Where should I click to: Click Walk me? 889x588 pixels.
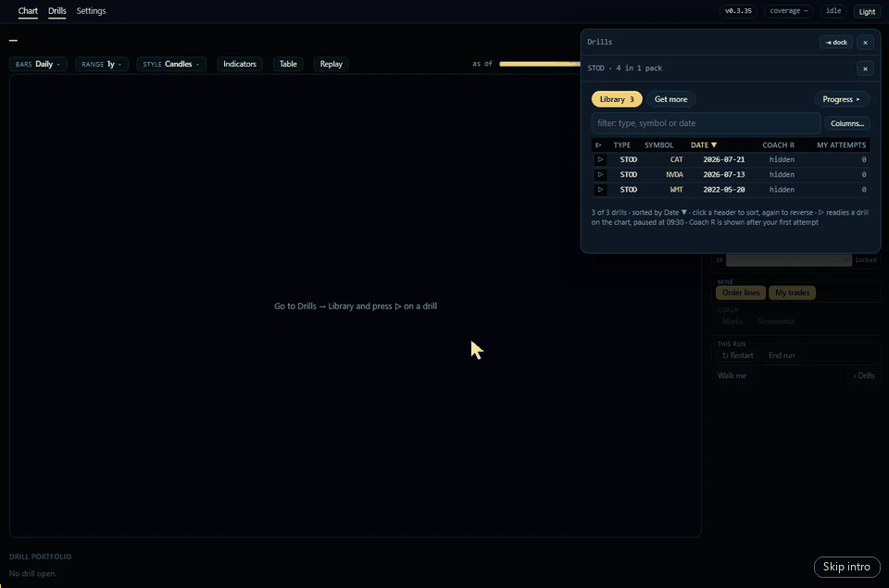pyautogui.click(x=732, y=376)
